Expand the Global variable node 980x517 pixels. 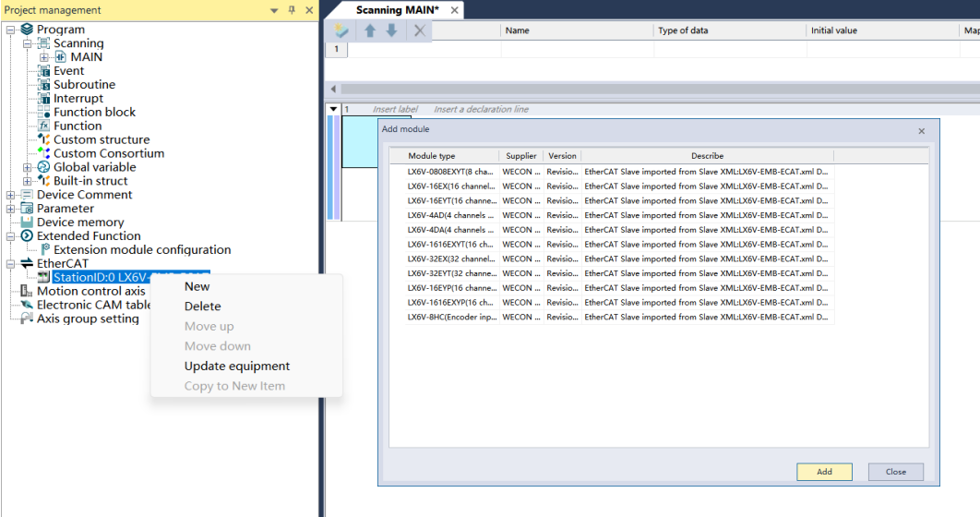[28, 167]
